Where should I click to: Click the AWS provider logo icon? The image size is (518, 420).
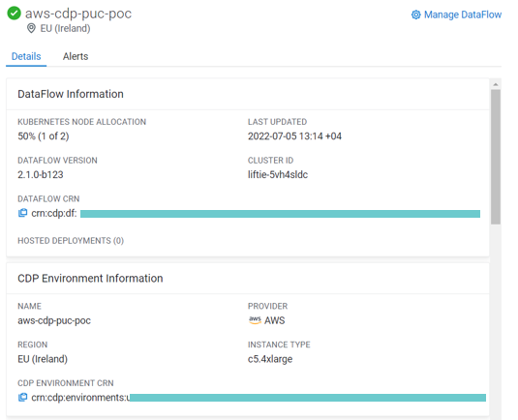coord(255,320)
